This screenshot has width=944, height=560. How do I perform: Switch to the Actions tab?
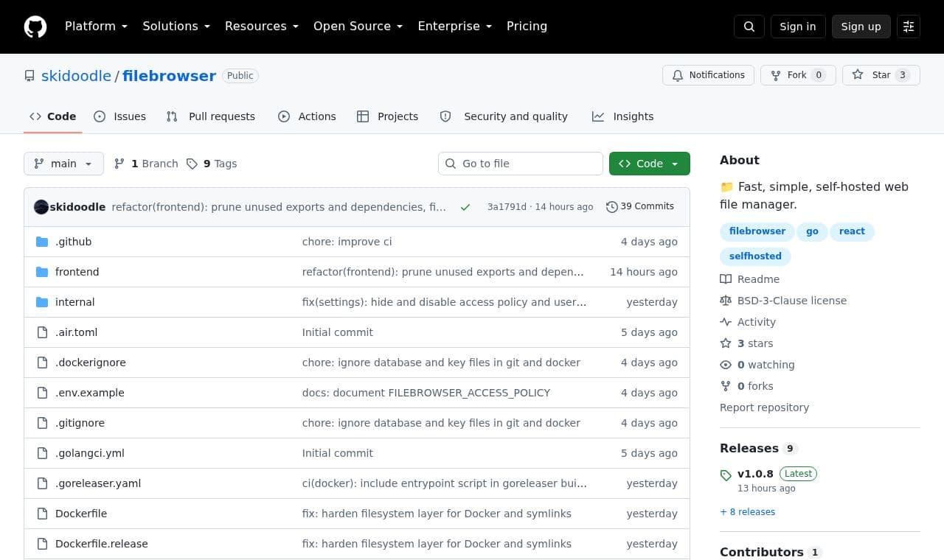[x=307, y=116]
